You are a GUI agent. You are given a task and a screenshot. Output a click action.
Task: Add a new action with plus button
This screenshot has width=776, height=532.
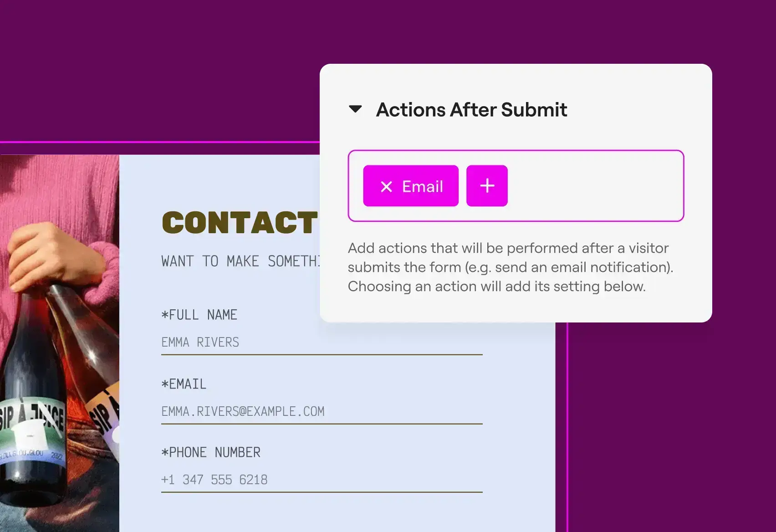(487, 186)
